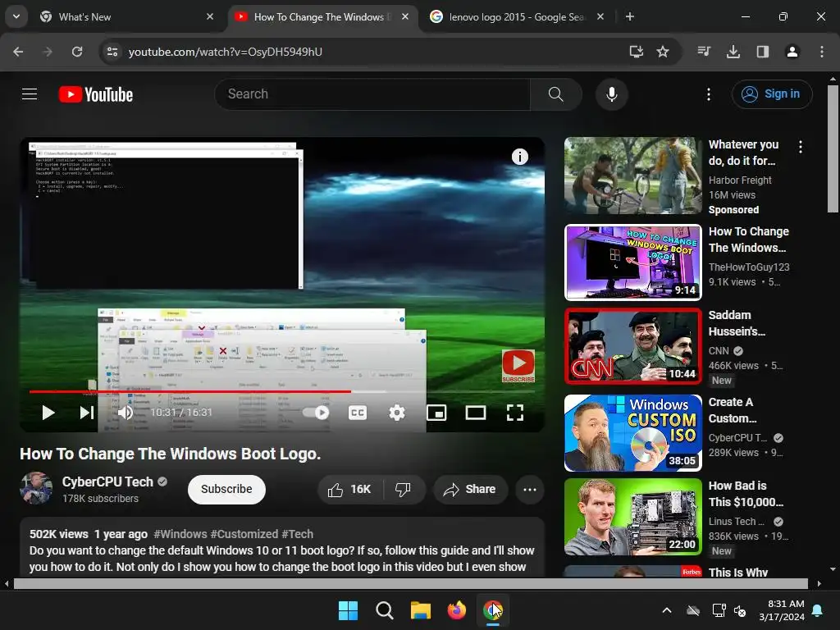Open the Chrome profile icon
This screenshot has width=840, height=630.
pos(792,52)
